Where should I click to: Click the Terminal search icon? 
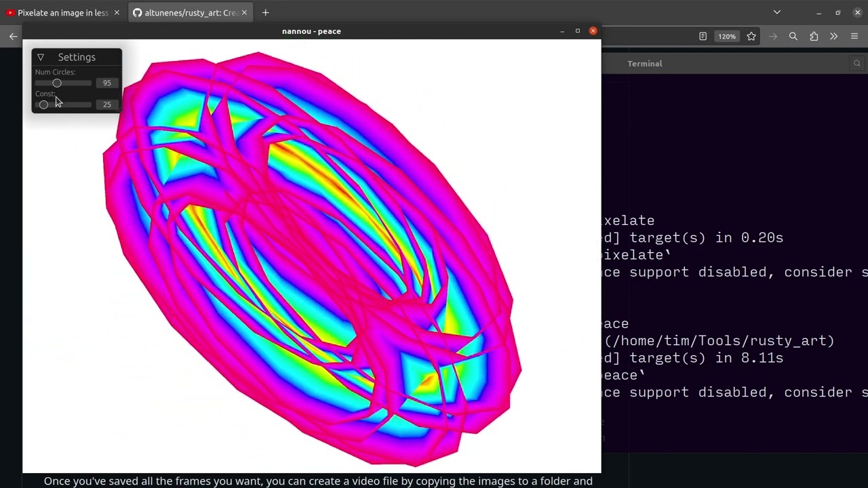857,63
